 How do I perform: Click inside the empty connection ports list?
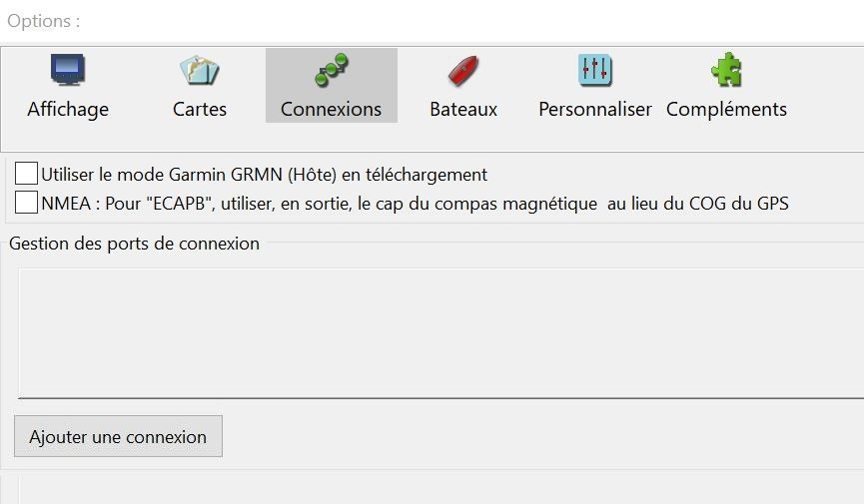tap(440, 332)
